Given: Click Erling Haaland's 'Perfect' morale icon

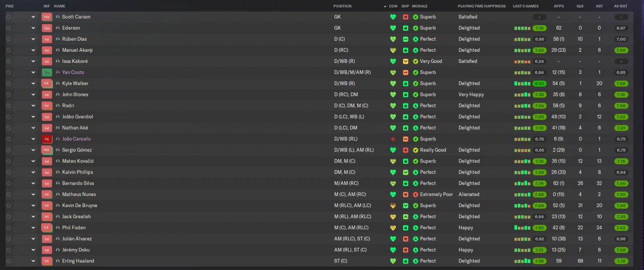Looking at the screenshot, I should (416, 261).
